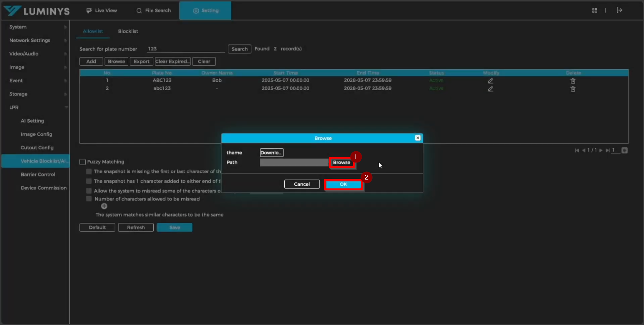644x325 pixels.
Task: Close the Browse dialog with X
Action: click(x=417, y=138)
